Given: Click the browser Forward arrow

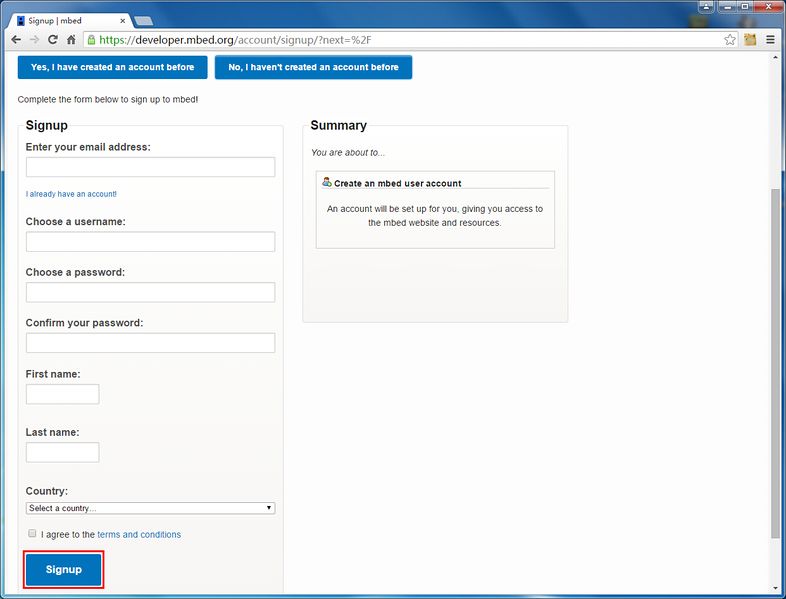Looking at the screenshot, I should pyautogui.click(x=35, y=40).
